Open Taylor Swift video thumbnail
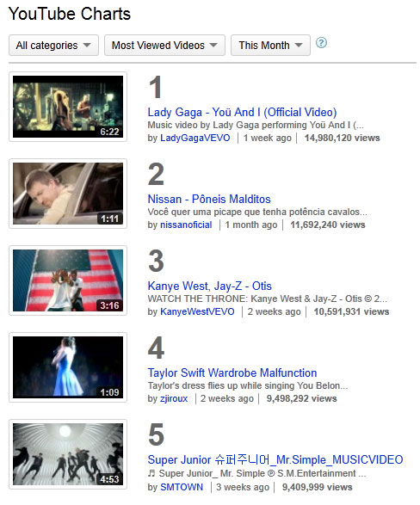Viewport: 420px width, 505px height. pos(68,367)
